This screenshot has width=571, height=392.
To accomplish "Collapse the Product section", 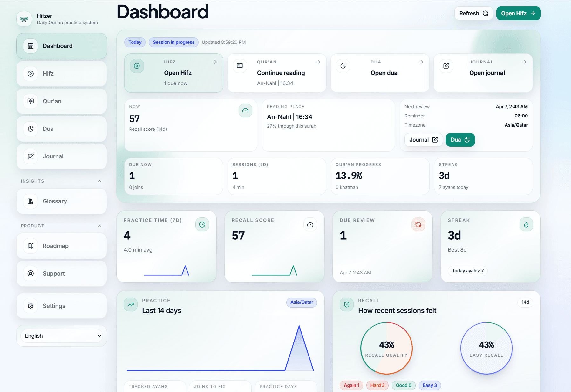I will [x=99, y=226].
